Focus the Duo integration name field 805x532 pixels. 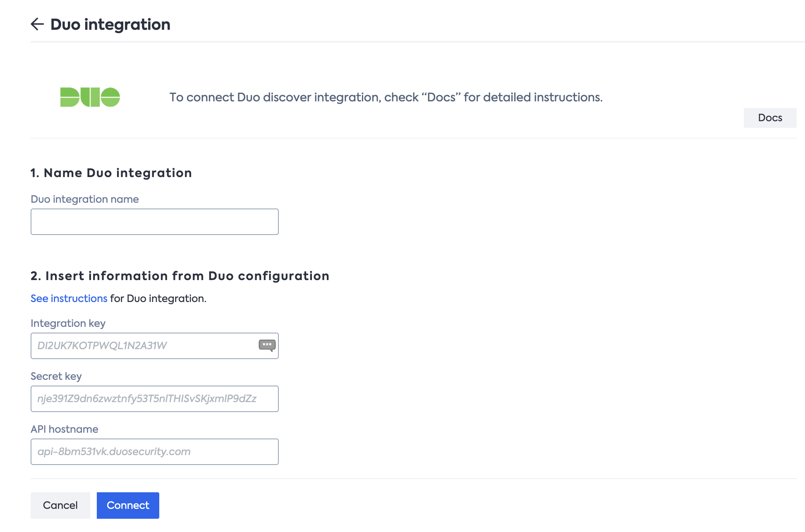(154, 222)
